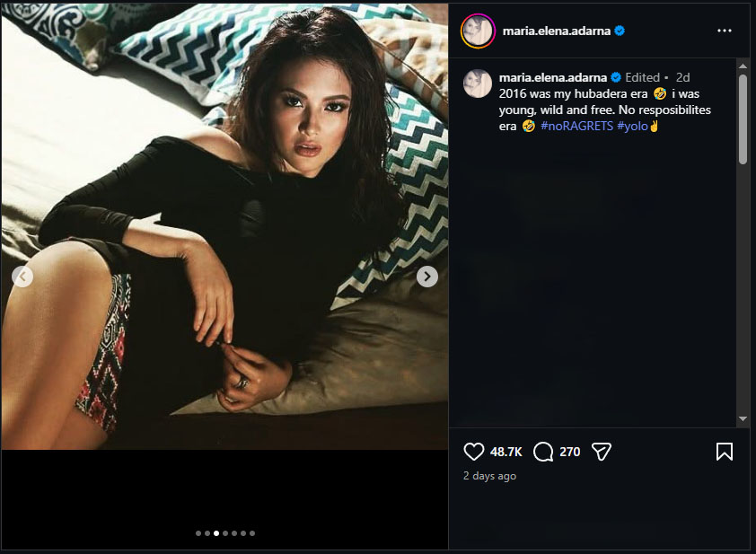The image size is (756, 554).
Task: Share post using paper plane icon
Action: (x=602, y=452)
